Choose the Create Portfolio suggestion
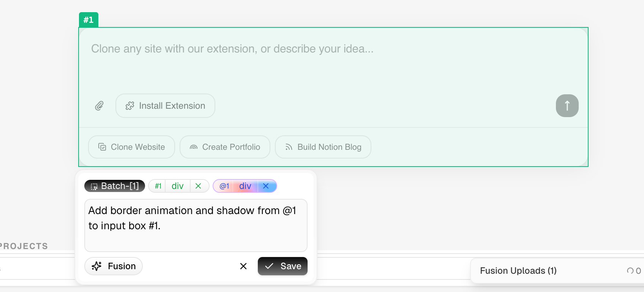 pos(225,147)
